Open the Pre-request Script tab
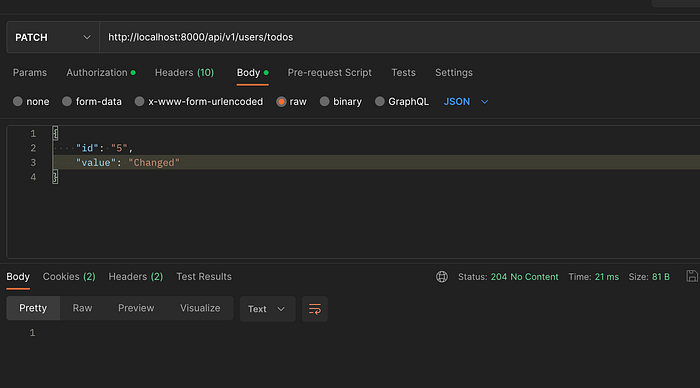 (x=329, y=73)
